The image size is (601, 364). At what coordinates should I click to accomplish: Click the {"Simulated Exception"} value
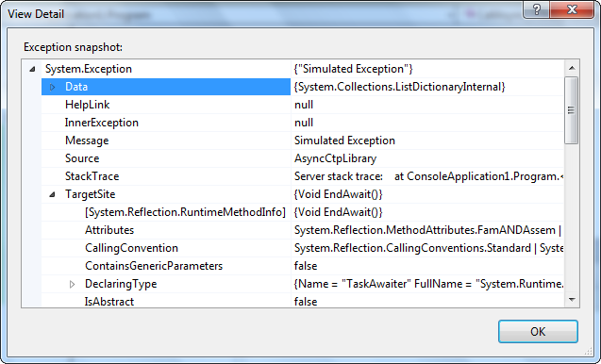353,69
